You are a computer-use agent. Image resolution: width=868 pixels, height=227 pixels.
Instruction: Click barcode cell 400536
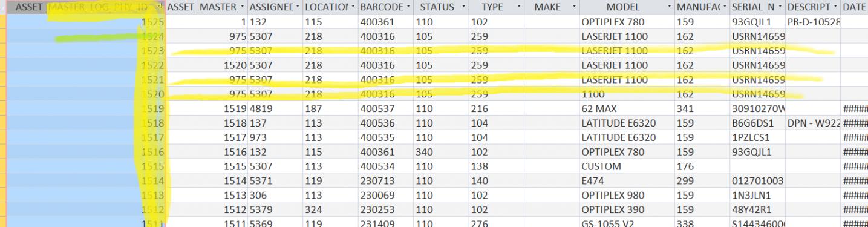[385, 123]
